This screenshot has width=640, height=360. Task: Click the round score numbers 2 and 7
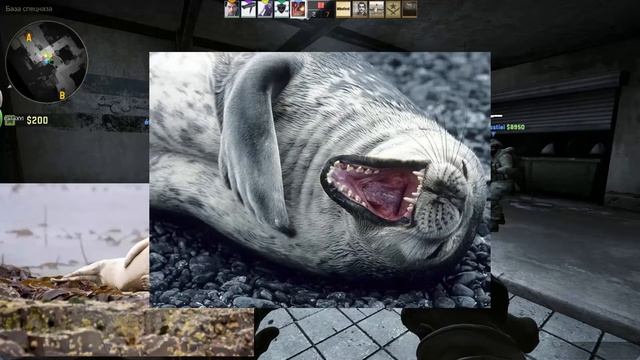(321, 14)
